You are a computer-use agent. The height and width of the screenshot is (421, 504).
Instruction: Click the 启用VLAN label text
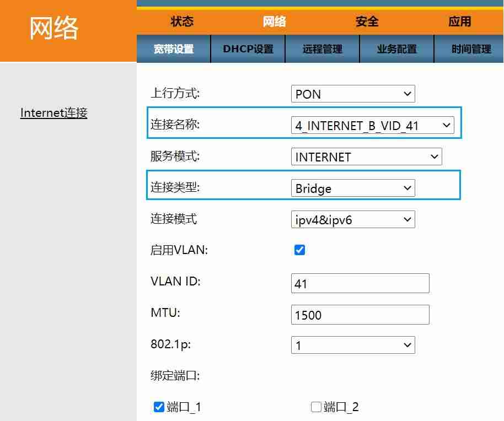tap(179, 250)
